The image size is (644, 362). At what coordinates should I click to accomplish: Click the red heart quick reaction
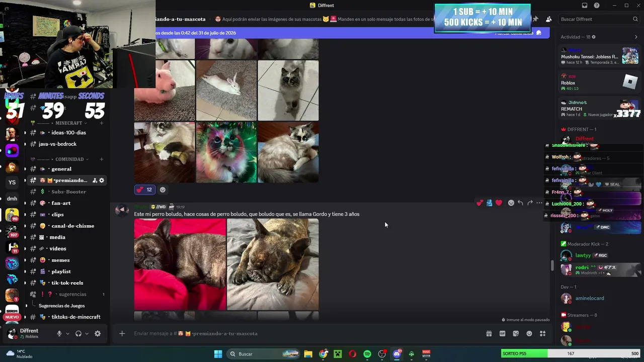(499, 203)
